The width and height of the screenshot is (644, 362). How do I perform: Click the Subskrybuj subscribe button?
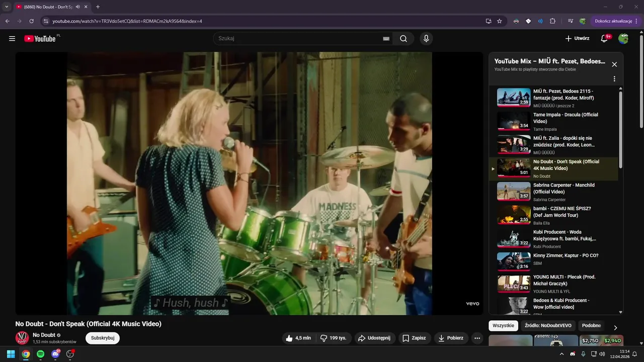(x=103, y=338)
